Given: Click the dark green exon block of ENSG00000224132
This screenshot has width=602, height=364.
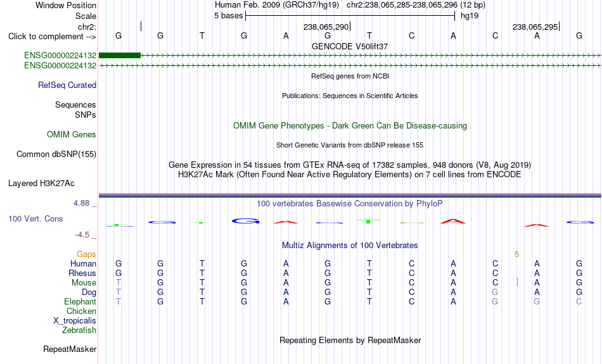Looking at the screenshot, I should click(120, 56).
